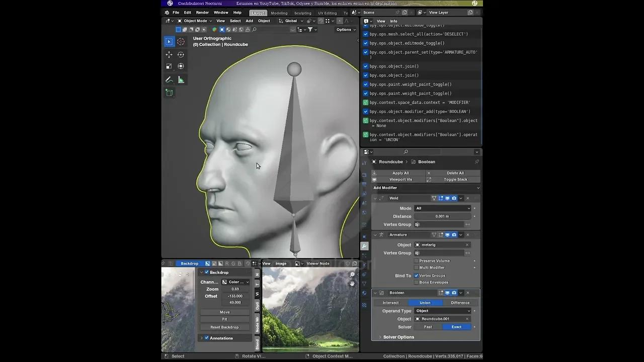Image resolution: width=644 pixels, height=362 pixels.
Task: Select the Move tool in the viewport toolbar
Action: click(x=169, y=54)
